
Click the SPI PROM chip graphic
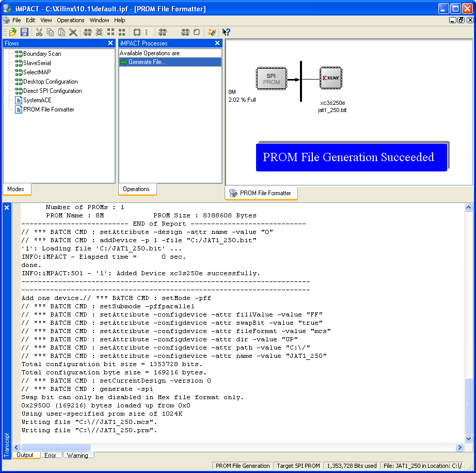tap(272, 79)
